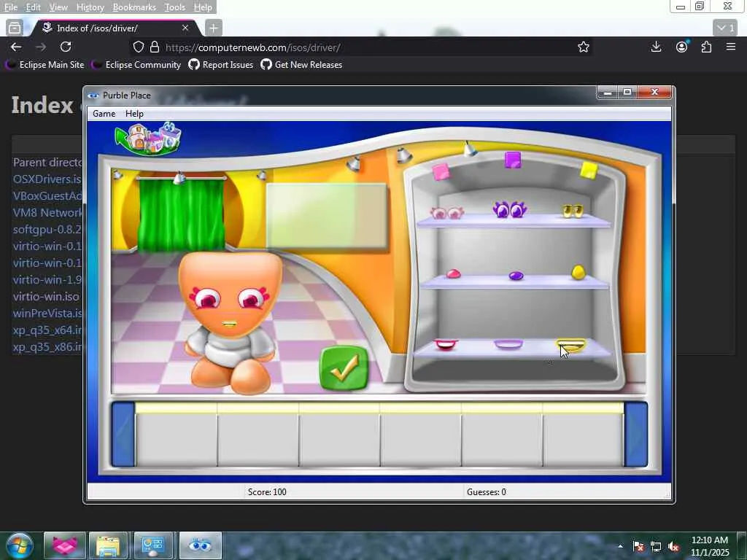Open the extensions puzzle icon

[706, 47]
